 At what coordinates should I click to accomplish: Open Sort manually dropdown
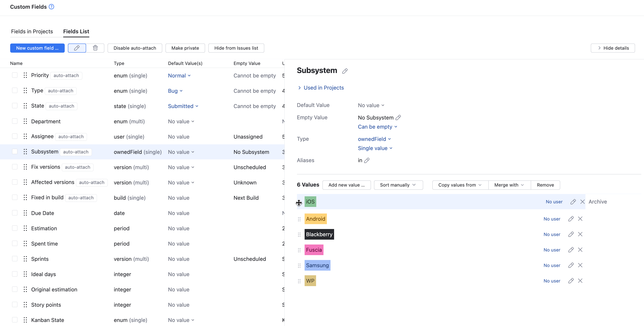tap(398, 185)
